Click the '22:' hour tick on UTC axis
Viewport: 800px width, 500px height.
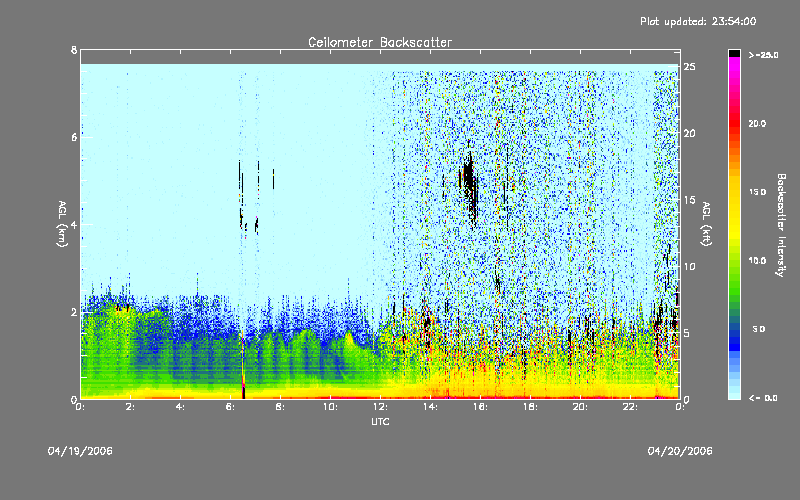tap(630, 407)
